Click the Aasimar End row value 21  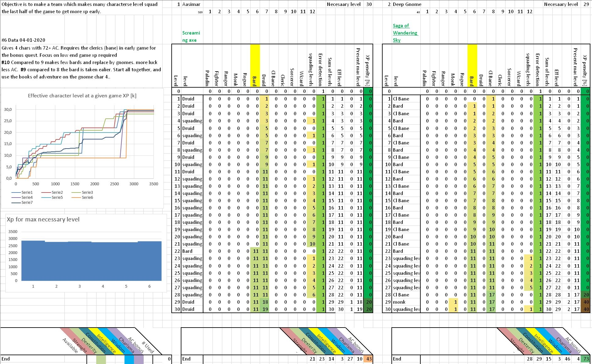(x=312, y=359)
